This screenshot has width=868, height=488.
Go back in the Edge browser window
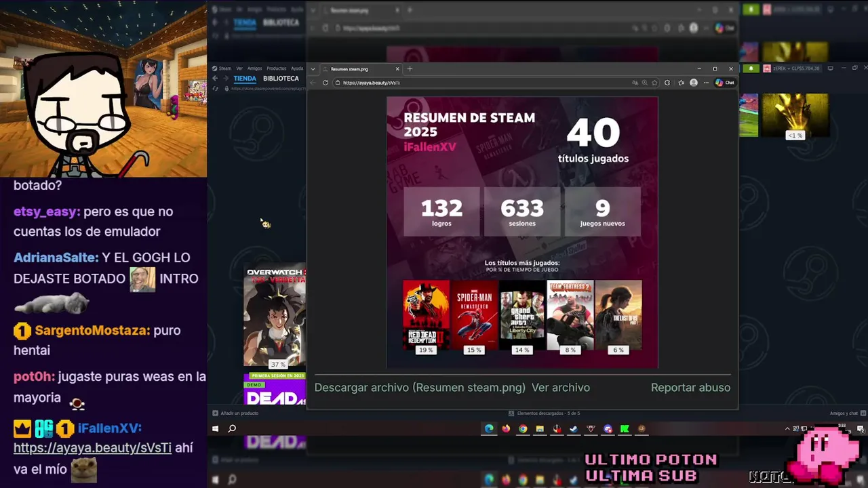pyautogui.click(x=313, y=83)
